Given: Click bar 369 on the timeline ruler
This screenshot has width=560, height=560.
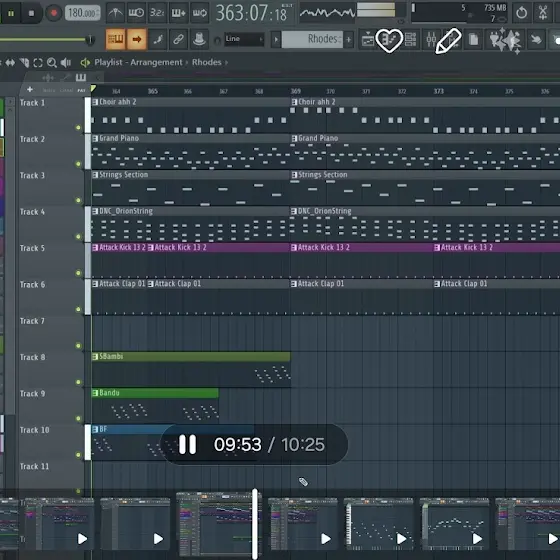Looking at the screenshot, I should click(295, 91).
